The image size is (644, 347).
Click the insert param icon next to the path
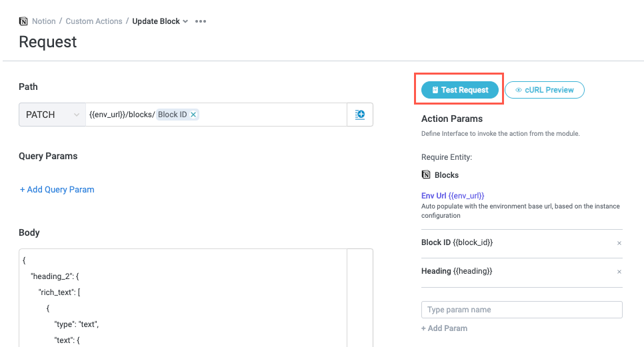coord(360,115)
